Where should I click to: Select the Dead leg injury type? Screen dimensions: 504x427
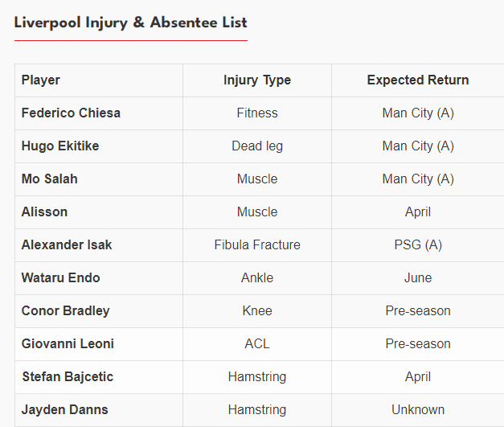[257, 146]
